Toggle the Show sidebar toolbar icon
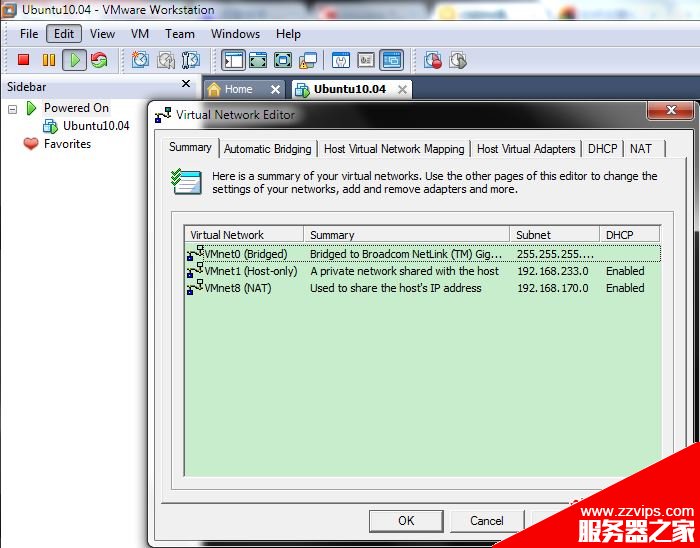This screenshot has width=700, height=548. pyautogui.click(x=233, y=60)
